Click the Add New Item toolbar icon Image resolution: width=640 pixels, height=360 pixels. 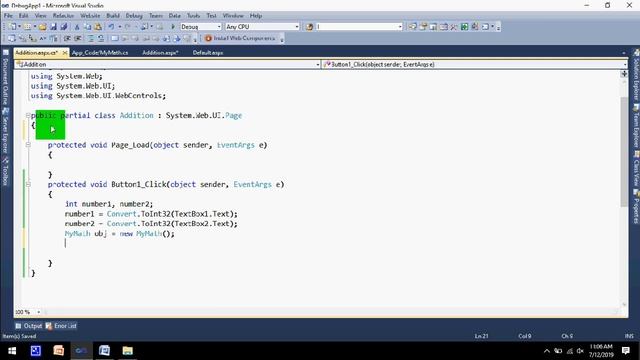tap(27, 27)
